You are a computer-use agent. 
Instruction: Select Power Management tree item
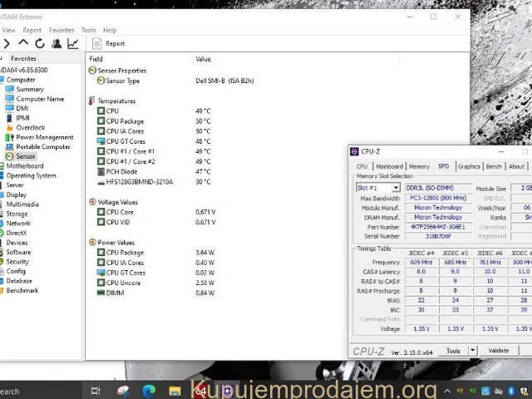(x=44, y=137)
